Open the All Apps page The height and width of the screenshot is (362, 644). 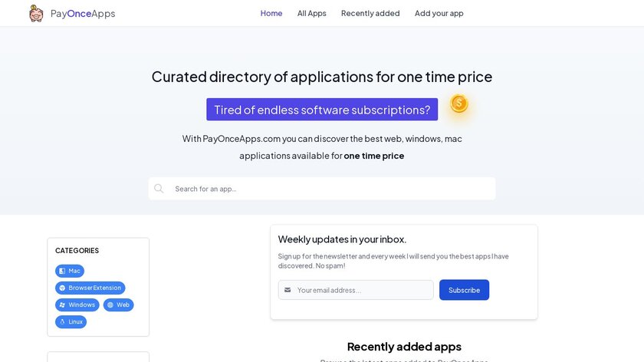(311, 13)
